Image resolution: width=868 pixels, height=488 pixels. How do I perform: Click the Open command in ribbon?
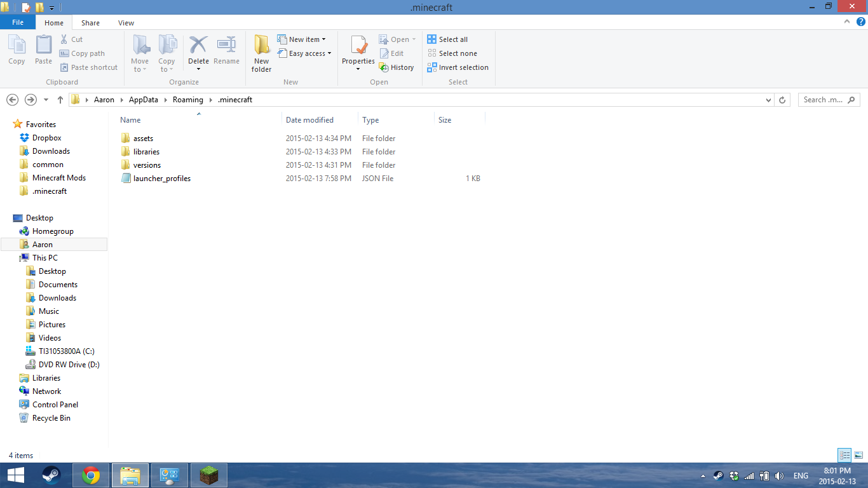click(x=397, y=39)
